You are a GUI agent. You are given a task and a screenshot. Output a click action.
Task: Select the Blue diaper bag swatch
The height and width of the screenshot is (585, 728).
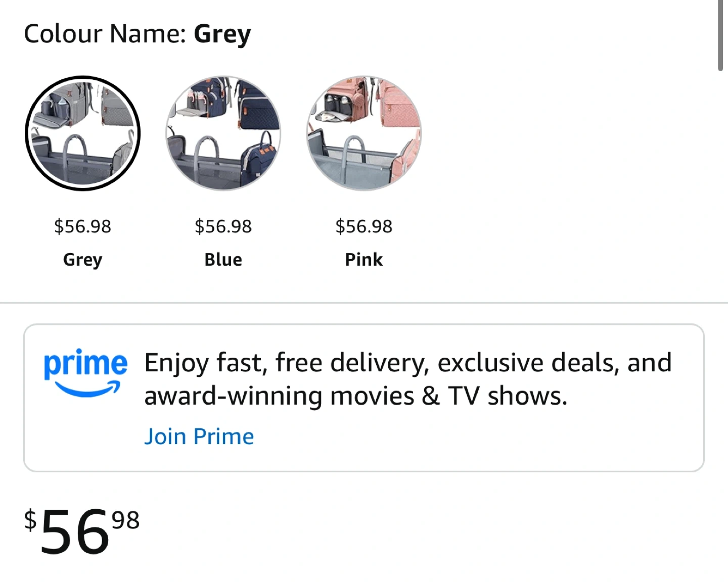(x=223, y=133)
